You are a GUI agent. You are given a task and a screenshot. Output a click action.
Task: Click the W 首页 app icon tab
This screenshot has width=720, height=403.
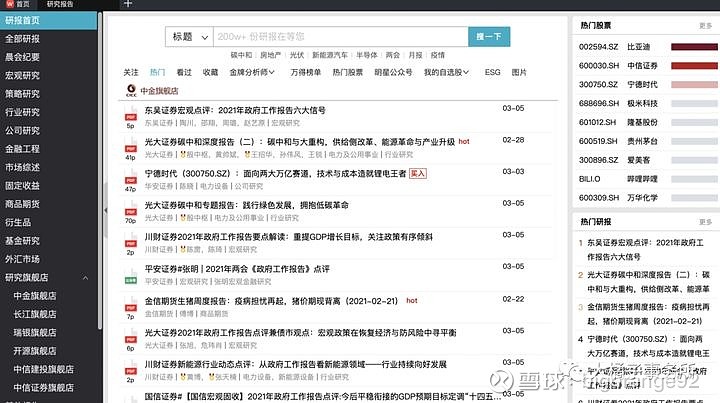pyautogui.click(x=18, y=4)
